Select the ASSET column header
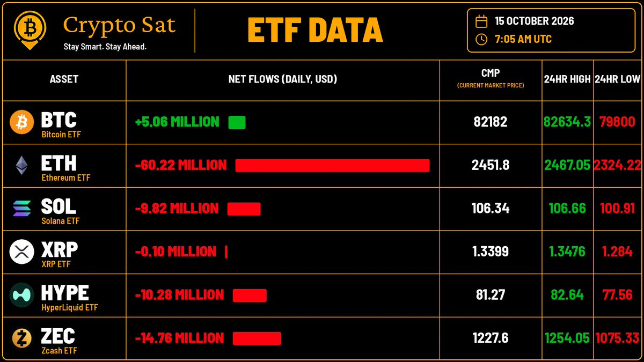644x362 pixels. tap(64, 79)
